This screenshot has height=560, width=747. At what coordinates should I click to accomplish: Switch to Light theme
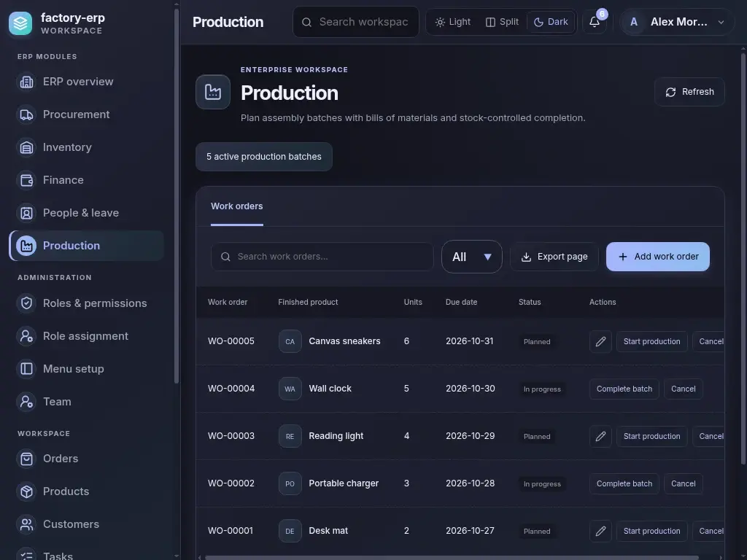pyautogui.click(x=453, y=22)
